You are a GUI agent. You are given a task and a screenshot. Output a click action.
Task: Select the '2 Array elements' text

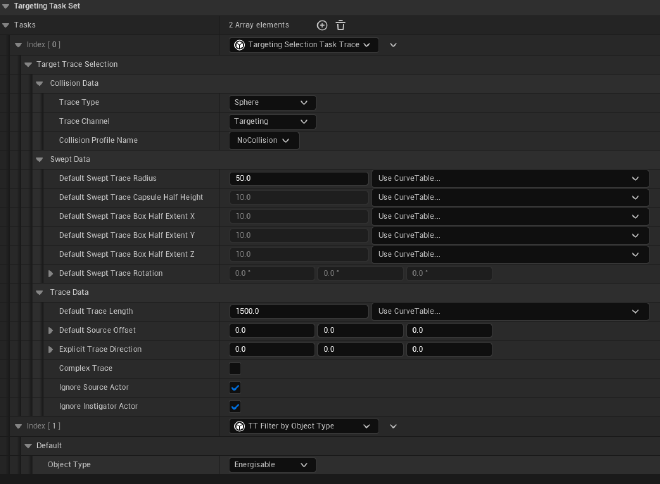[259, 25]
